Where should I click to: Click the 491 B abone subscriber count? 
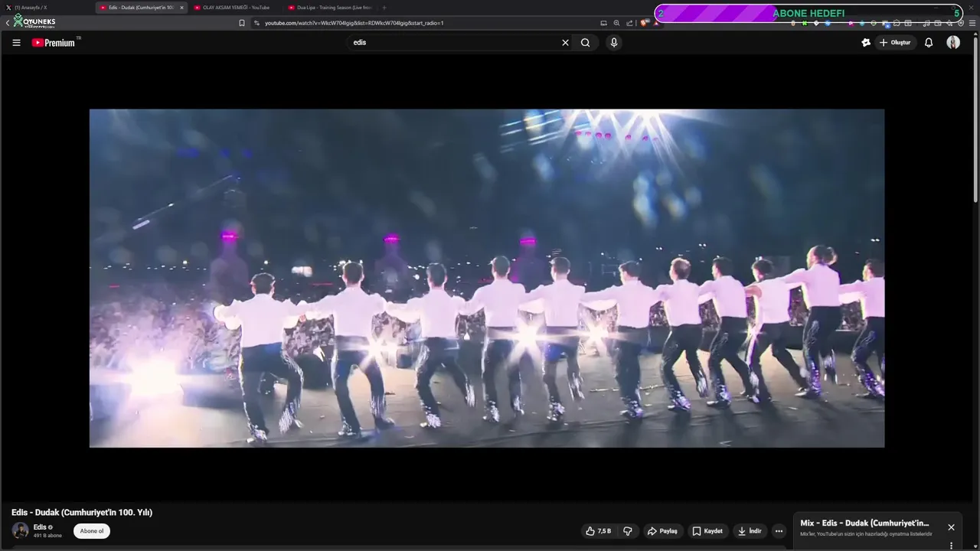click(47, 536)
